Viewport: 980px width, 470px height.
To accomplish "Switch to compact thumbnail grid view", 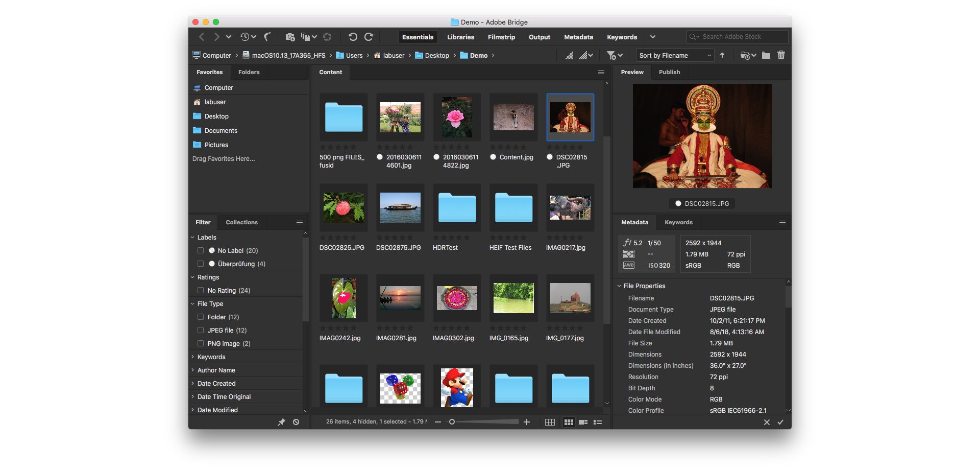I will [x=568, y=422].
